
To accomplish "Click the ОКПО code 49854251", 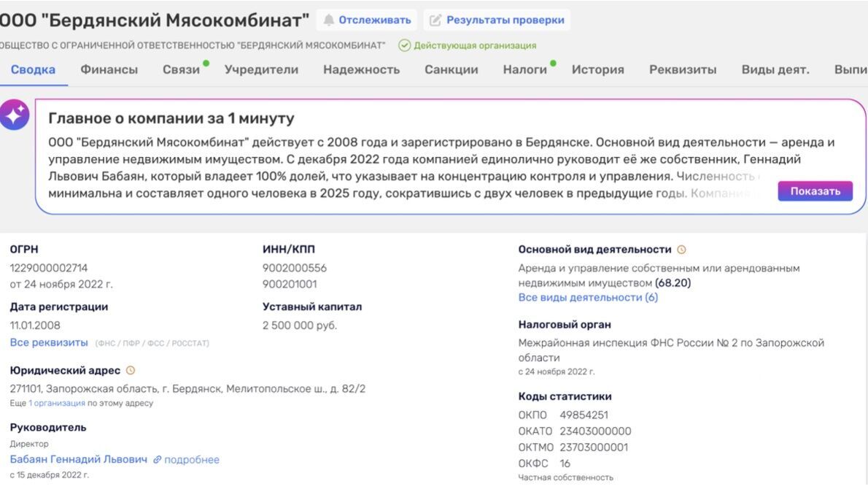I will tap(584, 415).
